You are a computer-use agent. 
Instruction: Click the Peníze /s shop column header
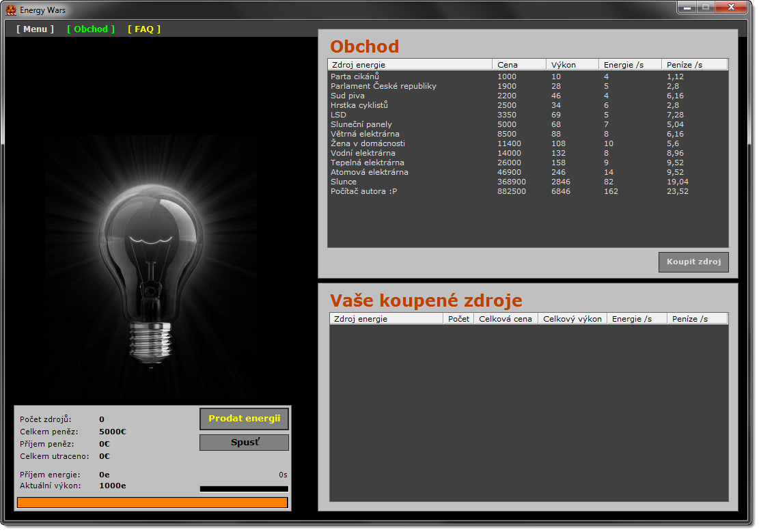point(693,65)
